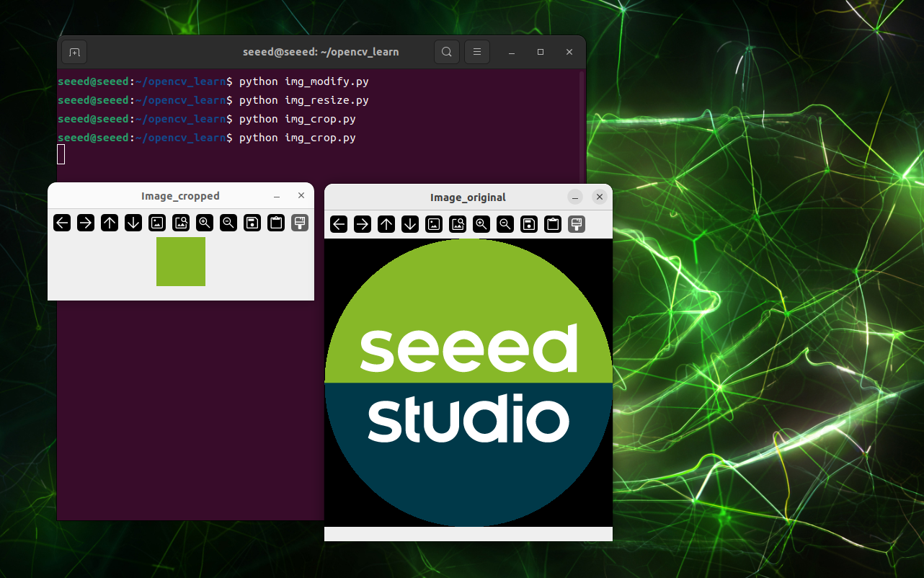
Task: Click the terminal title 'seeed@seeed: ~/opencv_learn'
Action: (x=321, y=52)
